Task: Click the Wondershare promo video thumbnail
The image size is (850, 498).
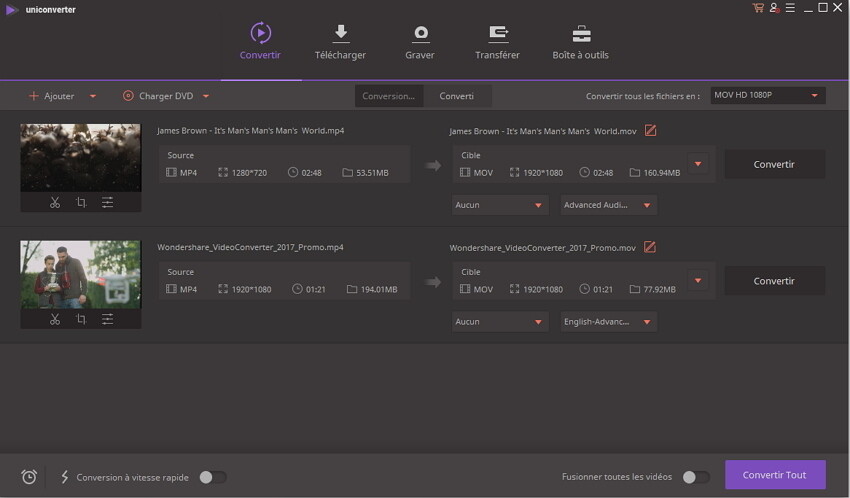Action: point(81,274)
